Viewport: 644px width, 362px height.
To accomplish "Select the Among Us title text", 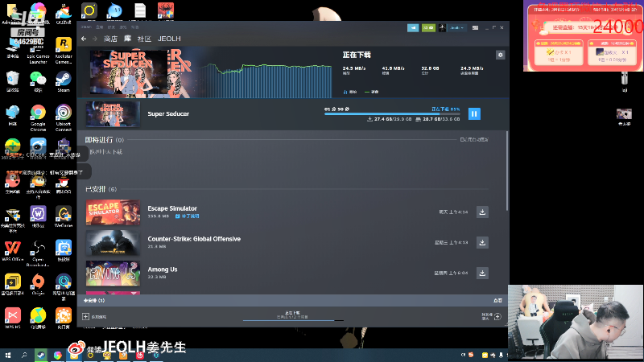I will coord(163,269).
